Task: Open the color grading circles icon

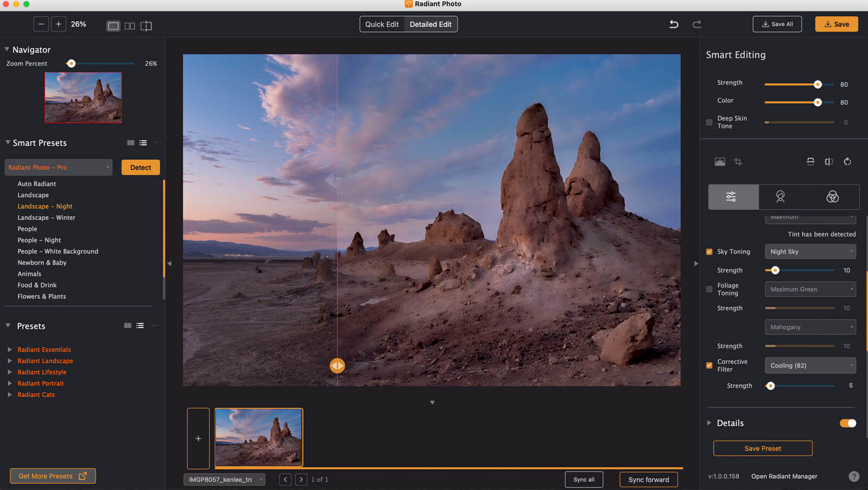Action: [832, 197]
